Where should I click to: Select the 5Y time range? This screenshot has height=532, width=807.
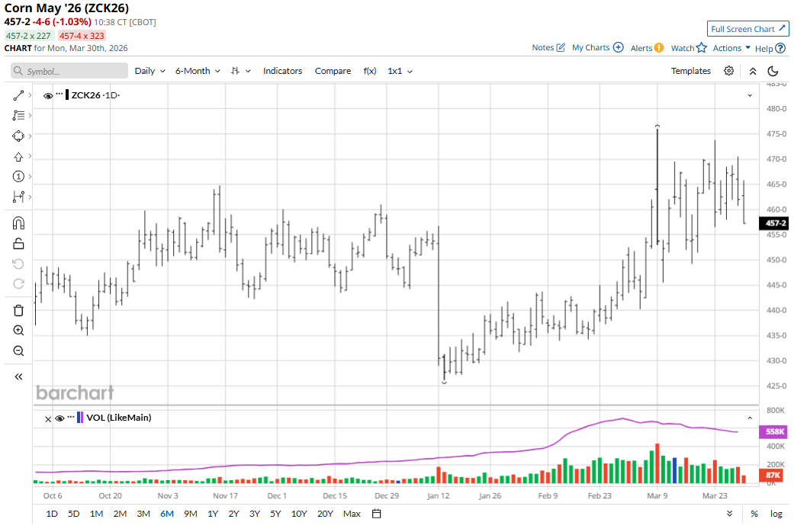pyautogui.click(x=275, y=514)
